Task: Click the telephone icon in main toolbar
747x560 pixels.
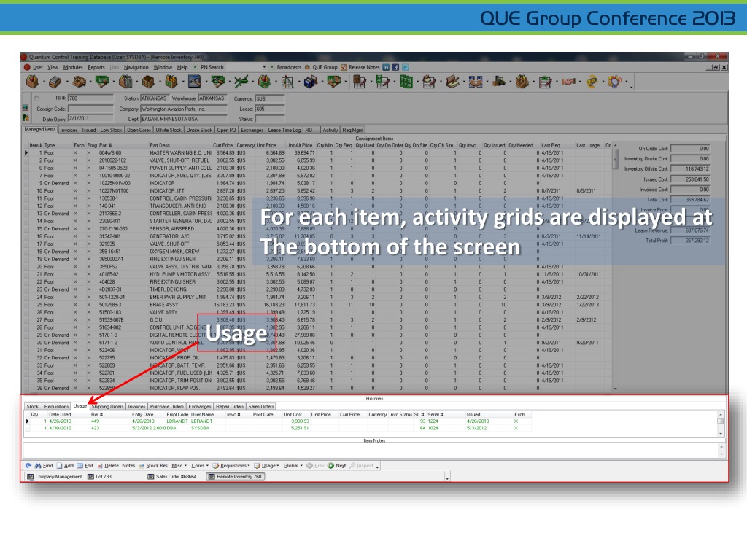Action: pos(79,82)
